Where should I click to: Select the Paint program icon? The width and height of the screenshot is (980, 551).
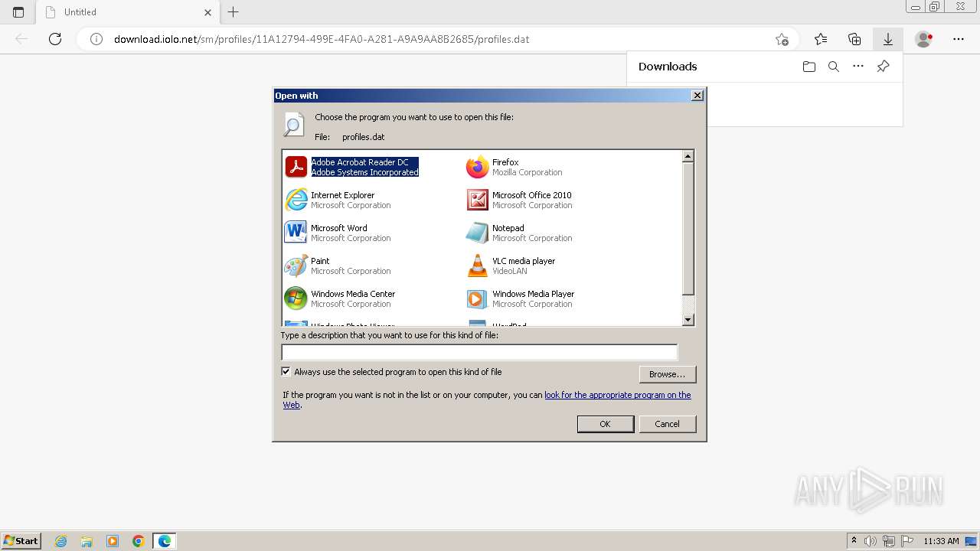pyautogui.click(x=296, y=266)
